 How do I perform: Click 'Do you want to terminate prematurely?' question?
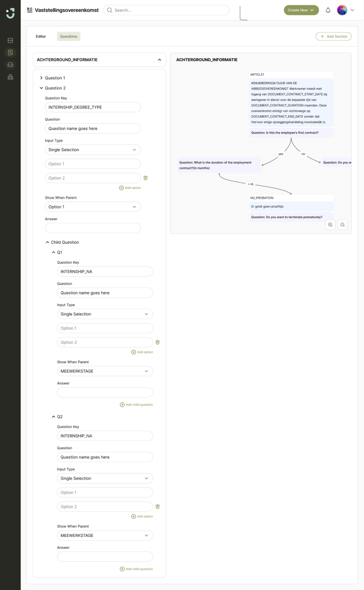tap(291, 217)
